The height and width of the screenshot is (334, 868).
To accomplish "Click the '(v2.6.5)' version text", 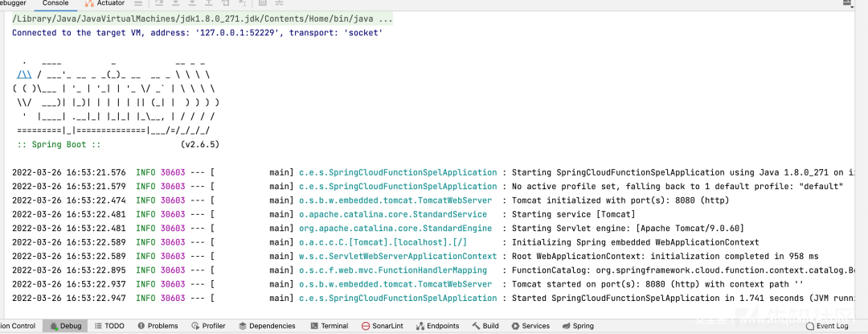I will click(x=200, y=145).
